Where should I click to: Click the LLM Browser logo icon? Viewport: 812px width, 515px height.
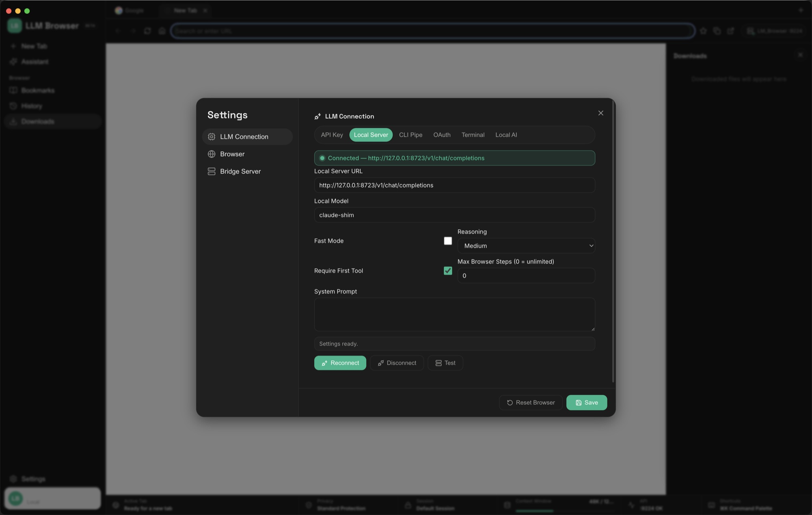click(x=15, y=26)
